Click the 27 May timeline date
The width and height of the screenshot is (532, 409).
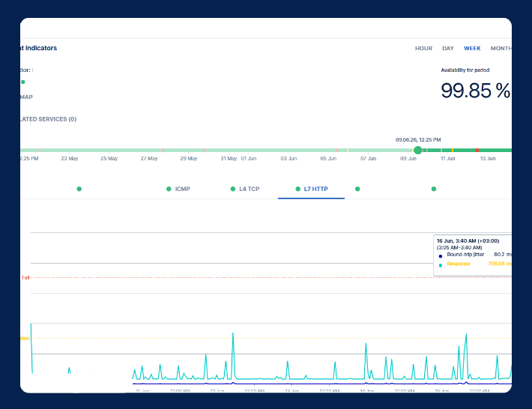pyautogui.click(x=149, y=158)
